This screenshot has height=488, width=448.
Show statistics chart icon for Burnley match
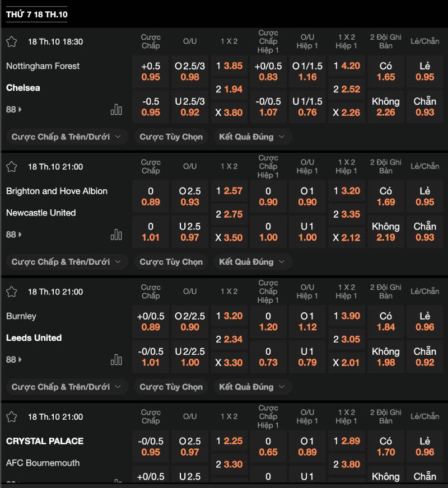[x=116, y=360]
